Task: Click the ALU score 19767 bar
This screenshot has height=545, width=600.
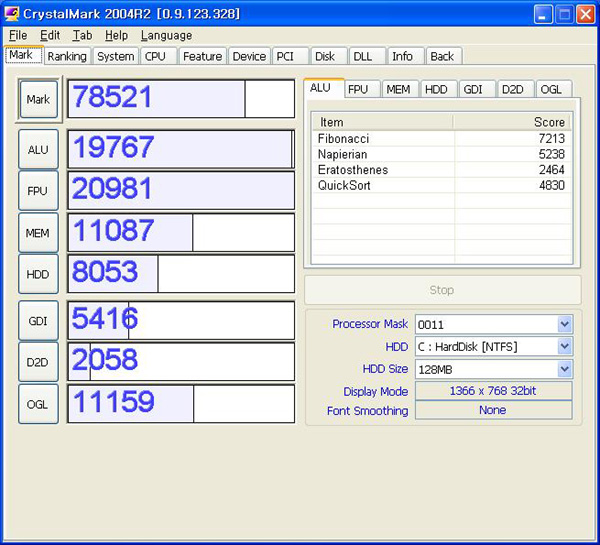Action: 181,149
